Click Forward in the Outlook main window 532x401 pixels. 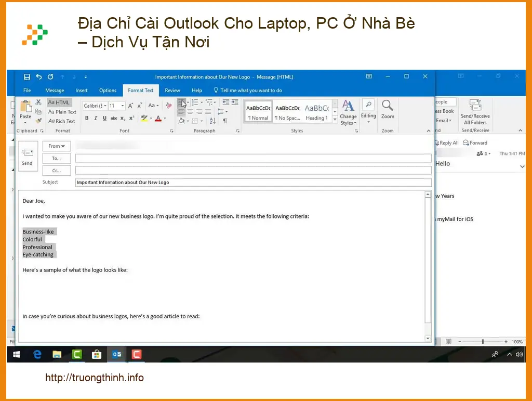coord(475,143)
